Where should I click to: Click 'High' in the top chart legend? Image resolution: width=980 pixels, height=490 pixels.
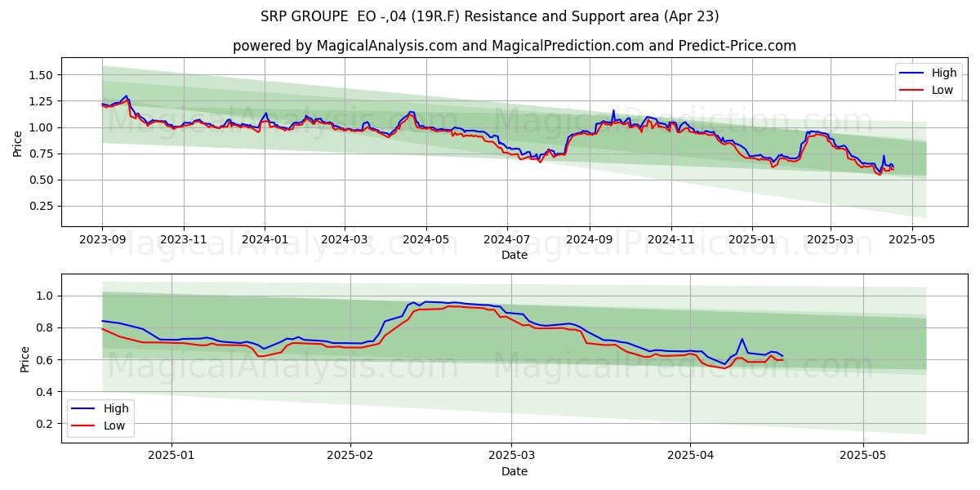tap(944, 73)
